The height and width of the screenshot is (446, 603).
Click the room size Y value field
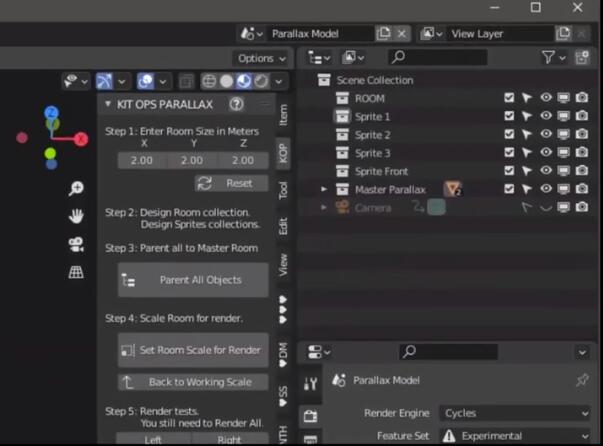click(192, 160)
